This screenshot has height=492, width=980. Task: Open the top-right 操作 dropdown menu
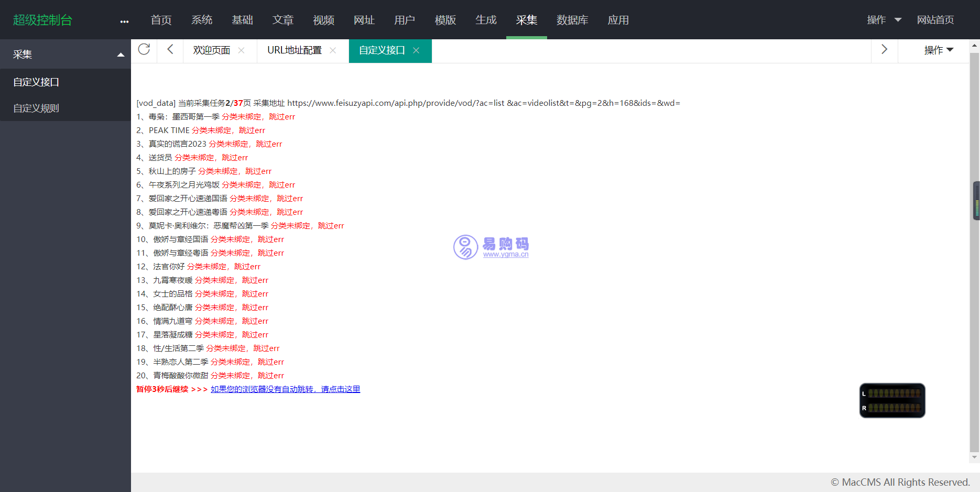coord(884,20)
